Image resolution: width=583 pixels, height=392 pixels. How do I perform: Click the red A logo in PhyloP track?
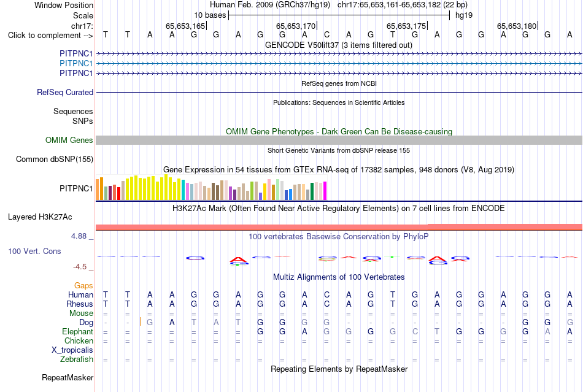click(238, 259)
